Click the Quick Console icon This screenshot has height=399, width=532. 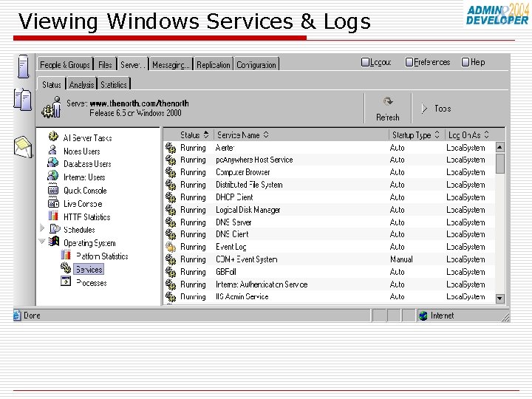(x=53, y=189)
